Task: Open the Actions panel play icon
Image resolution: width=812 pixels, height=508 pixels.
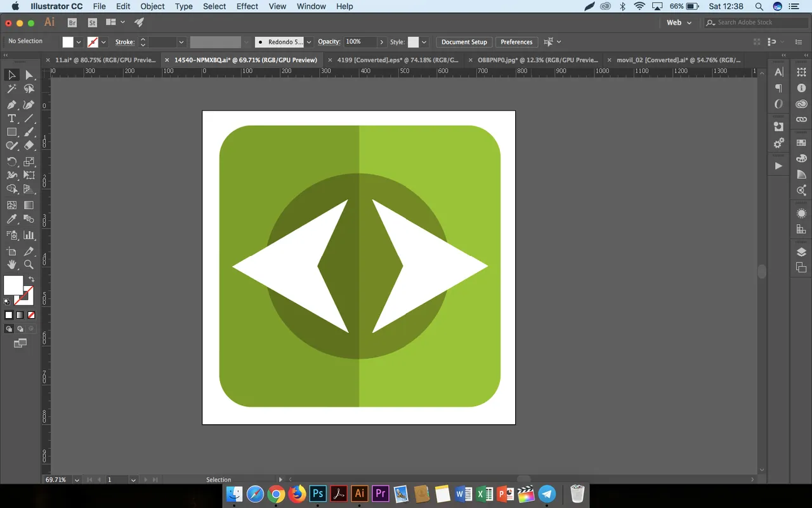Action: (x=779, y=166)
